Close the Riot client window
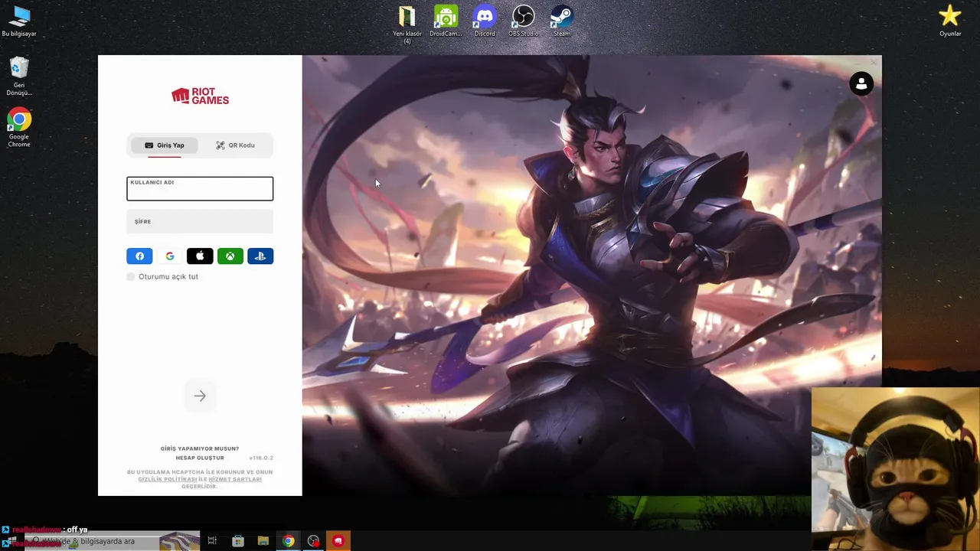The image size is (980, 551). pyautogui.click(x=874, y=63)
